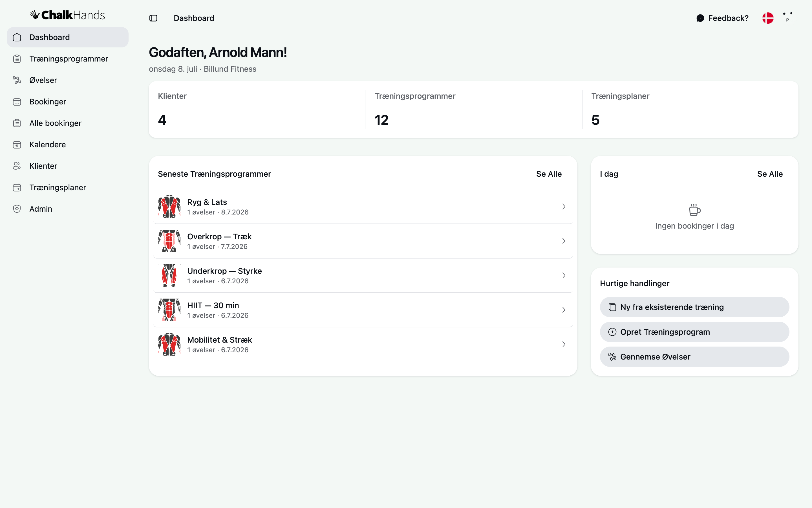Open Øvelser from the sidebar menu

click(x=67, y=80)
